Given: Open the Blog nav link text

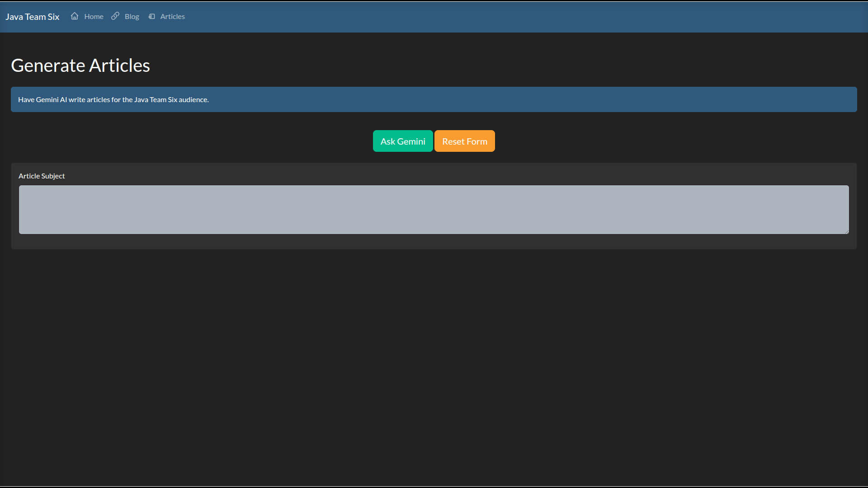Looking at the screenshot, I should [132, 17].
